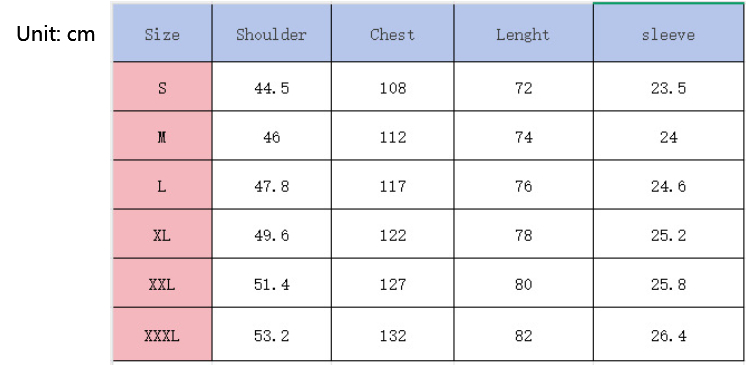Click the XL size cell
746x365 pixels.
click(162, 234)
